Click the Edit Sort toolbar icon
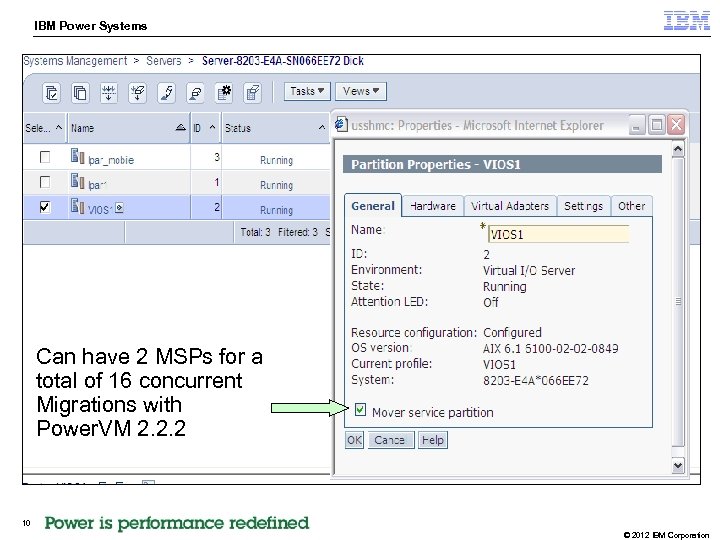The image size is (720, 540). 166,93
